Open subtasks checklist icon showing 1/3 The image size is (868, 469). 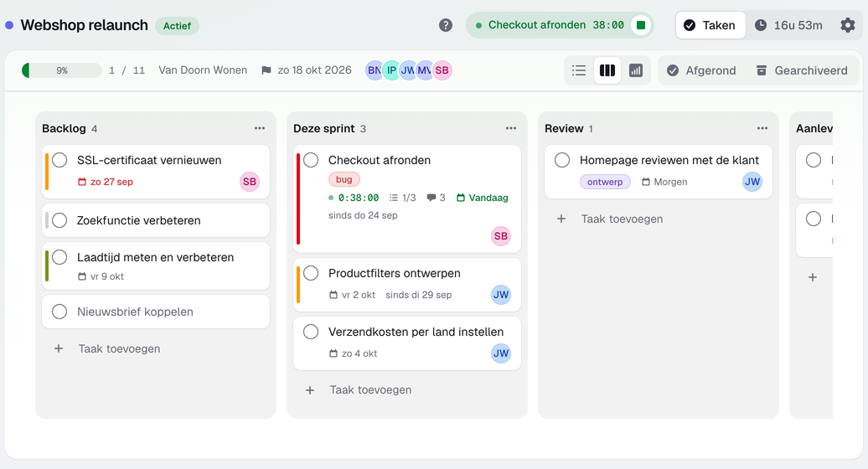[x=394, y=198]
